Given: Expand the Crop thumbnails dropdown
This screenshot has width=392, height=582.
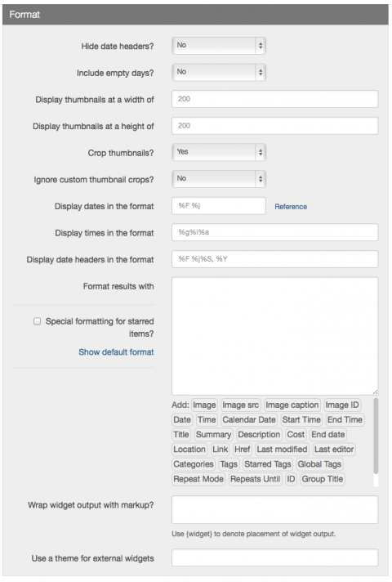Looking at the screenshot, I should click(x=219, y=152).
